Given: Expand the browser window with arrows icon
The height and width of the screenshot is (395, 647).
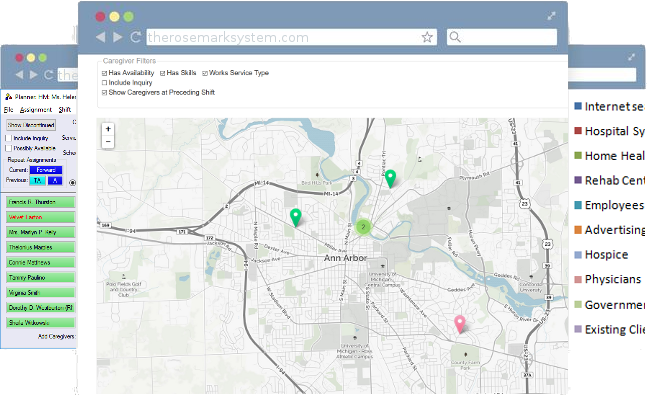Looking at the screenshot, I should 551,16.
